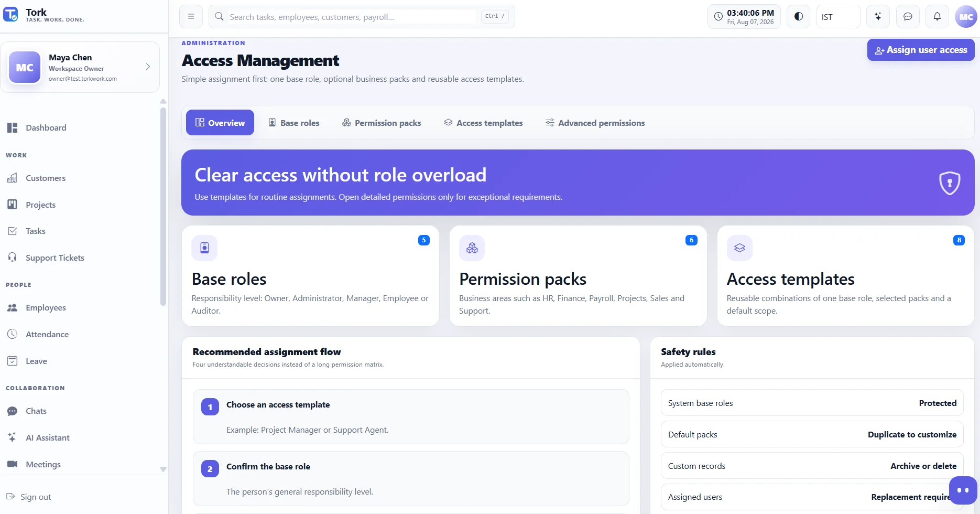Screen dimensions: 980x514
Task: Click the Sign out label
Action: 36,497
